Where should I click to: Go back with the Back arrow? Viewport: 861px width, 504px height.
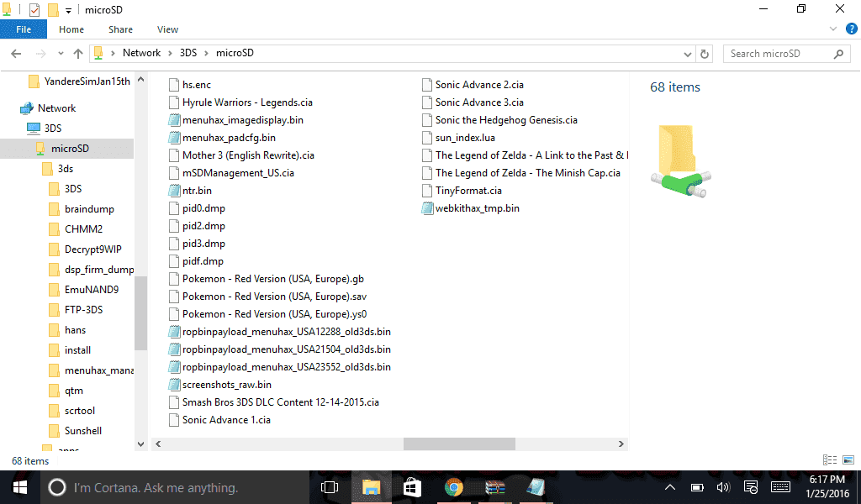(16, 54)
